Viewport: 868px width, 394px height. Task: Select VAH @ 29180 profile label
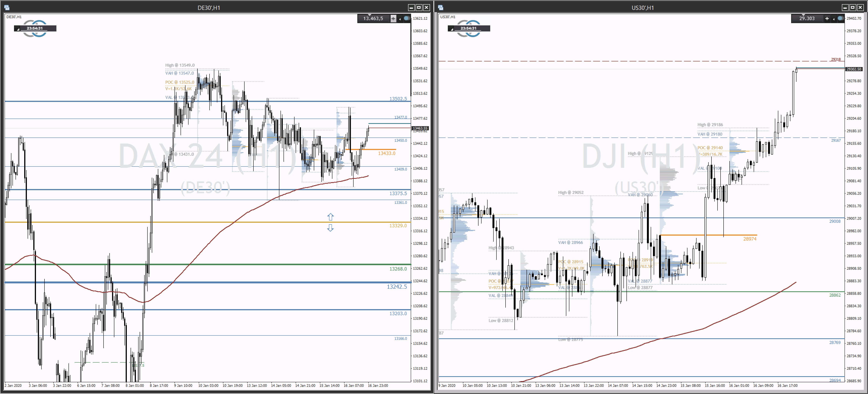pyautogui.click(x=710, y=134)
